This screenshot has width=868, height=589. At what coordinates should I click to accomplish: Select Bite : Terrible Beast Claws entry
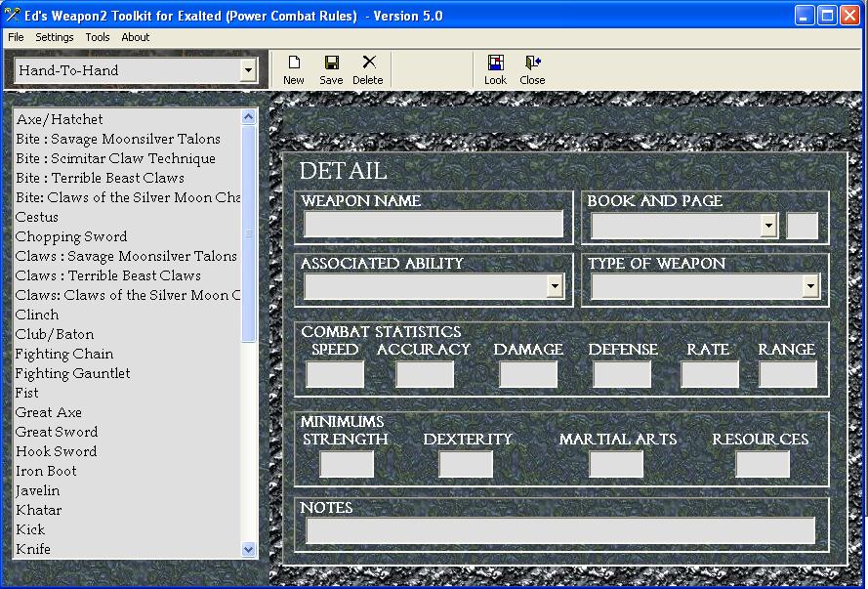101,178
